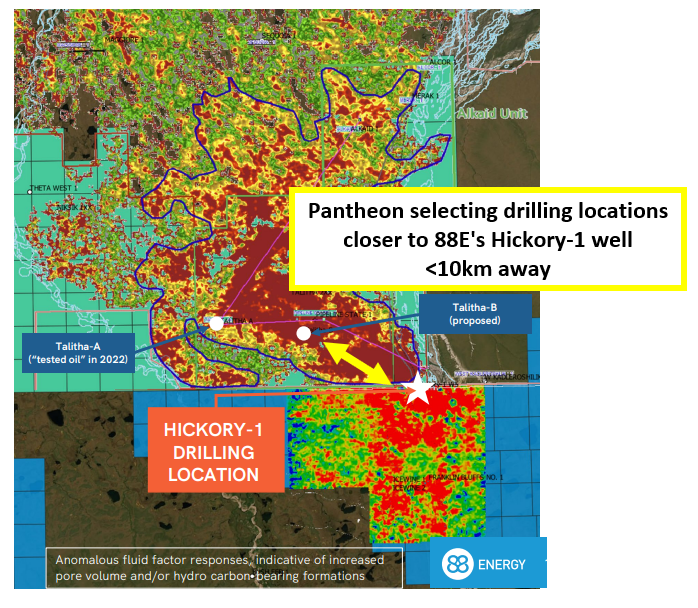The height and width of the screenshot is (608, 698).
Task: Click the "SEQUOIA 1" well label
Action: coord(278,35)
